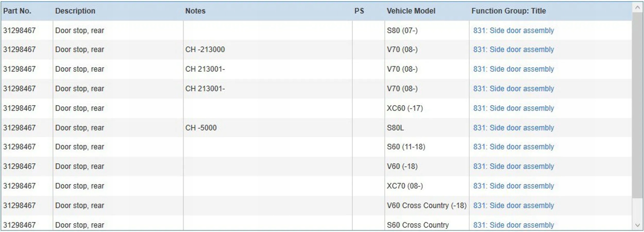
Task: Open Side door assembly link for V60 (-18)
Action: (x=513, y=166)
